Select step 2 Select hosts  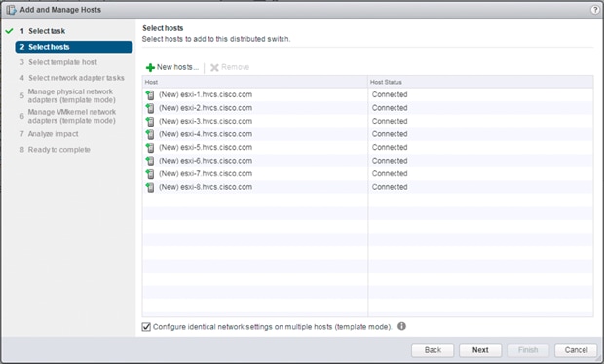[x=74, y=47]
